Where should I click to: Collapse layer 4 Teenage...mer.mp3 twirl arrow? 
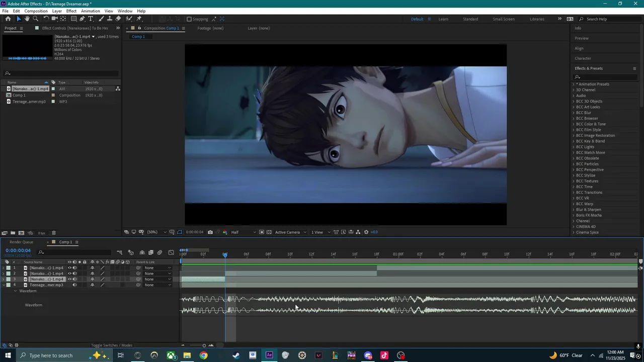[x=4, y=285]
